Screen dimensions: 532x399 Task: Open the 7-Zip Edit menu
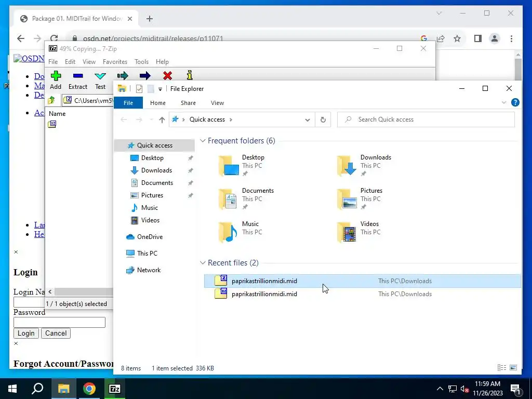[x=70, y=62]
